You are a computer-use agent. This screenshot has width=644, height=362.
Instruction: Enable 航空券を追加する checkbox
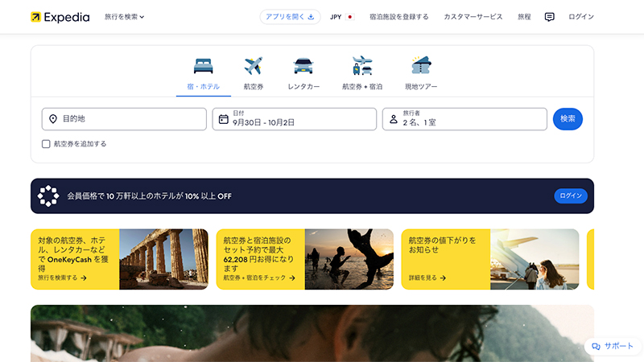point(47,144)
